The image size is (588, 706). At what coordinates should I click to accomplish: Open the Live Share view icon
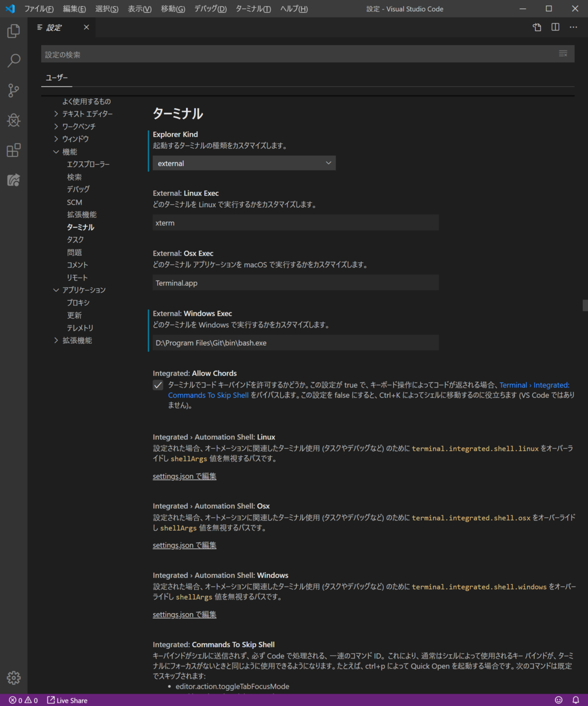click(14, 180)
